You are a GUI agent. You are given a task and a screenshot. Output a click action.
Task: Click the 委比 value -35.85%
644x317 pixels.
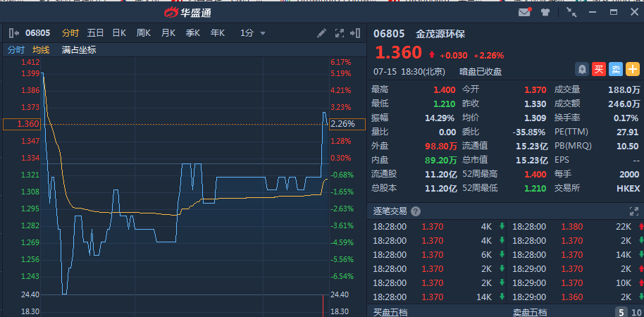pos(529,132)
